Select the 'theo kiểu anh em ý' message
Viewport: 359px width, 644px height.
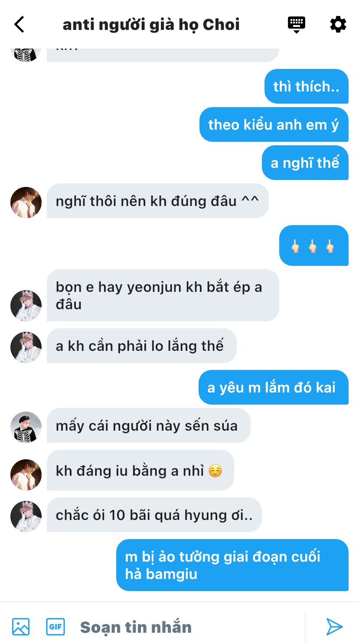pos(274,124)
